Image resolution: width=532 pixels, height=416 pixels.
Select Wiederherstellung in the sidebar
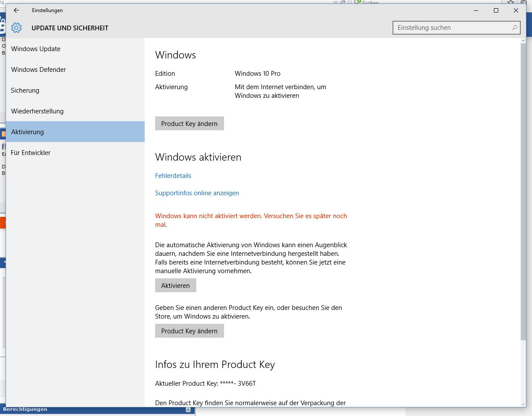[75, 111]
